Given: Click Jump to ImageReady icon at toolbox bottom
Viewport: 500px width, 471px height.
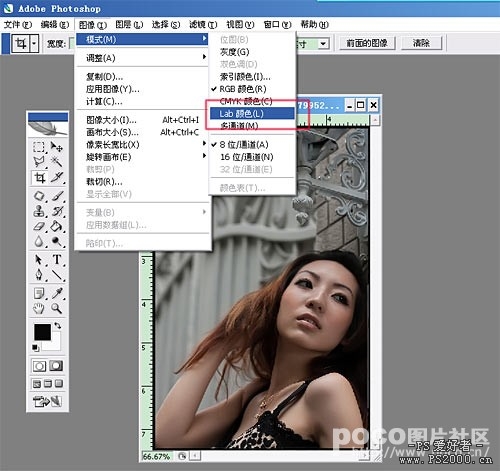Looking at the screenshot, I should (47, 401).
